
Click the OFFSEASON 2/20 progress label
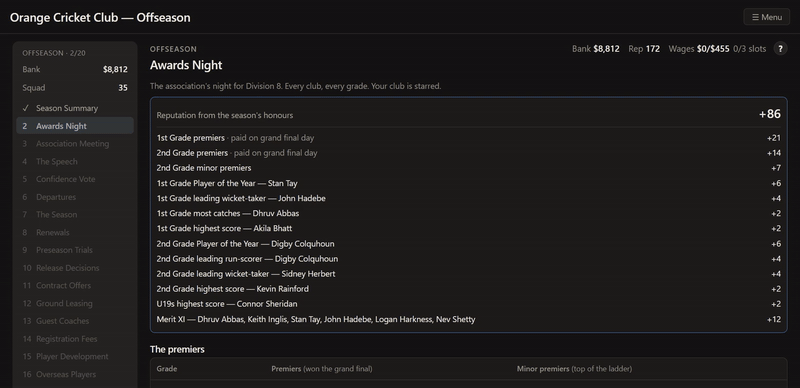(x=54, y=53)
